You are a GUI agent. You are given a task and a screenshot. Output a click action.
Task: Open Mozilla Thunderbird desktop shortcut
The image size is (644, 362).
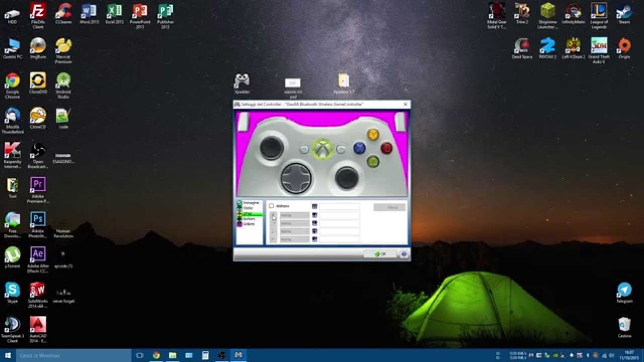point(13,121)
